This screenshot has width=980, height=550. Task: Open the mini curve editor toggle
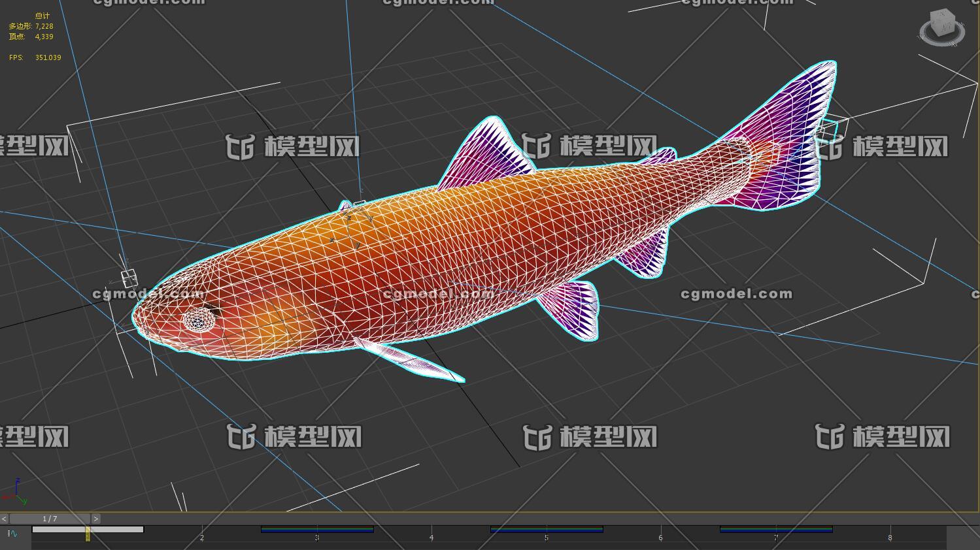click(12, 534)
